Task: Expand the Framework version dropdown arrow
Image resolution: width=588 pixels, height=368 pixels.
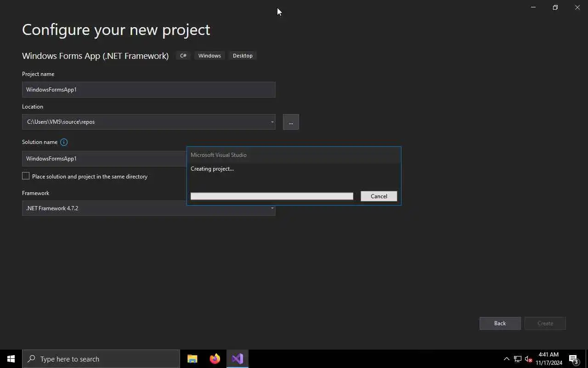Action: 272,208
